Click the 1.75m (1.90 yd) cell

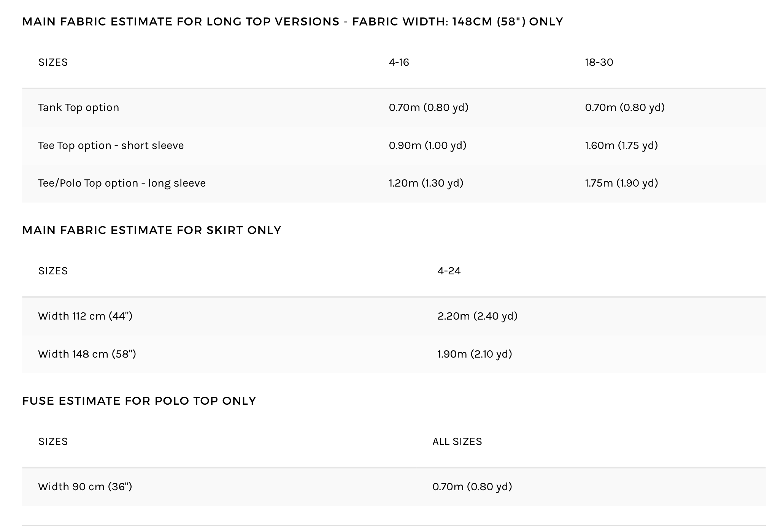point(621,183)
